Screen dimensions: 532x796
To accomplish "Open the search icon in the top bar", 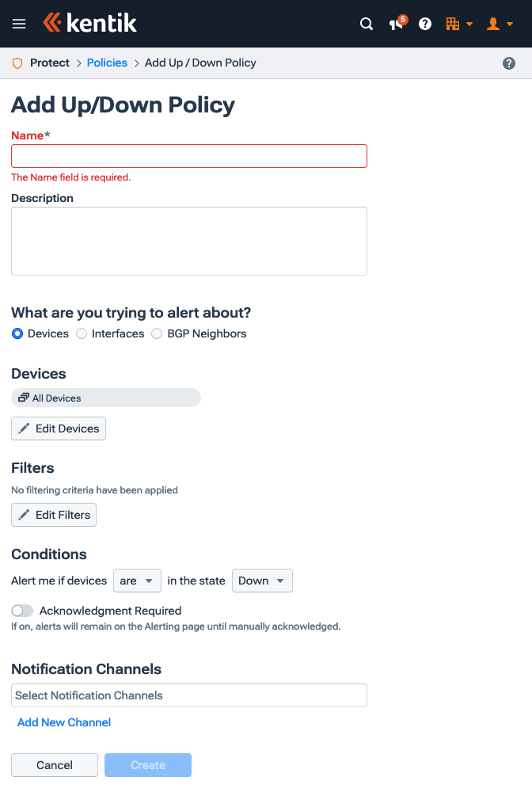I will click(x=366, y=24).
